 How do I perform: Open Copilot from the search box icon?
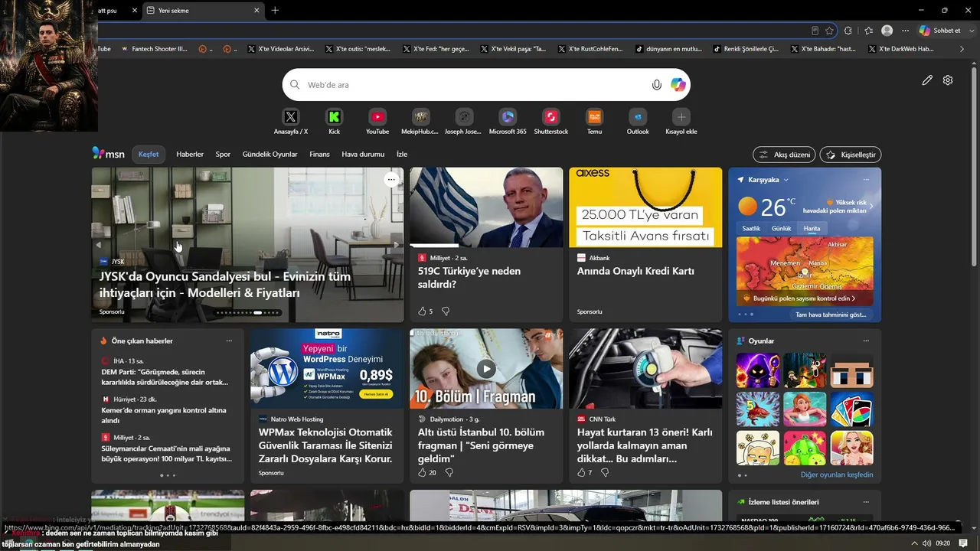678,85
